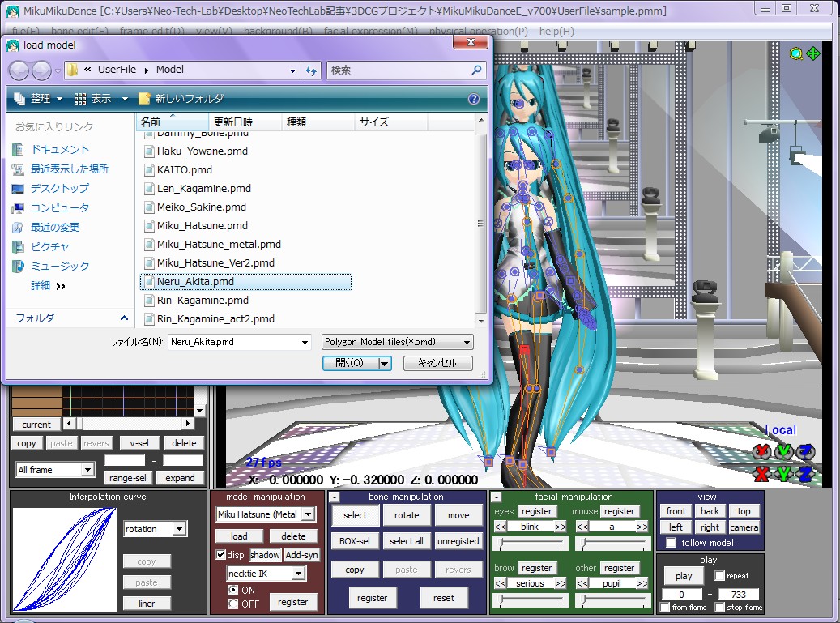The width and height of the screenshot is (840, 623).
Task: Adjust the eyes blink slider
Action: [x=531, y=544]
